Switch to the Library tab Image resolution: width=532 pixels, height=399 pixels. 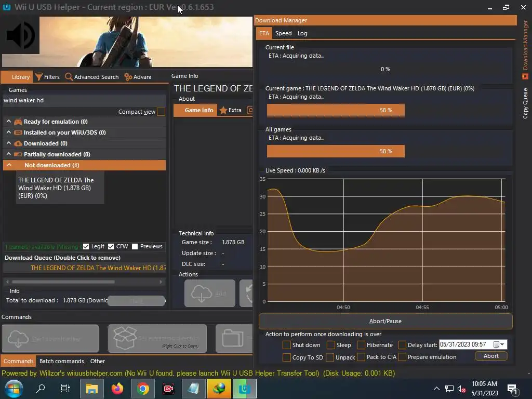pos(17,77)
